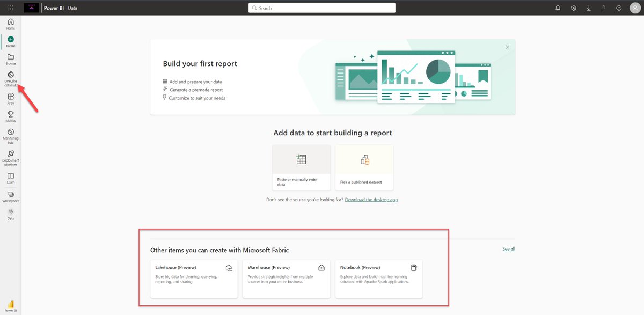644x315 pixels.
Task: Open Apps in the sidebar
Action: click(11, 99)
